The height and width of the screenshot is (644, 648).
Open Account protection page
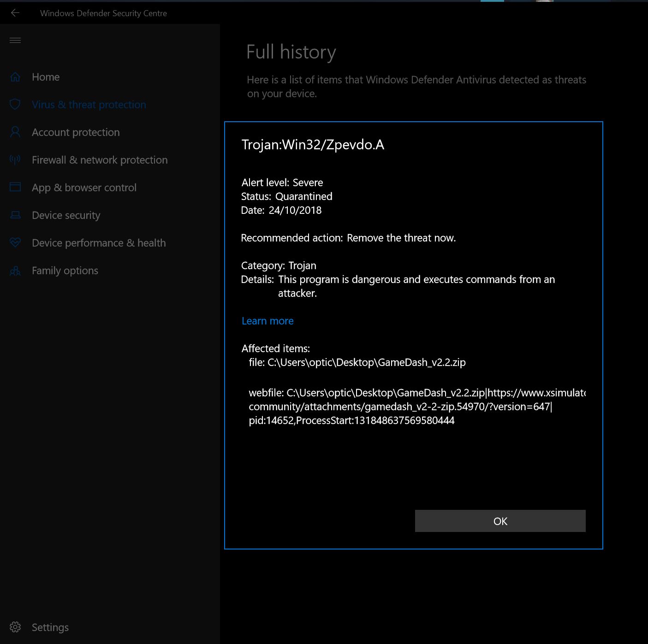pyautogui.click(x=76, y=132)
